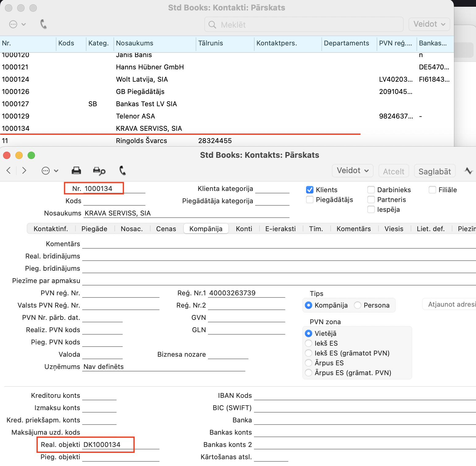The image size is (476, 466).
Task: Click into the IBAN Kods input field
Action: pyautogui.click(x=364, y=395)
